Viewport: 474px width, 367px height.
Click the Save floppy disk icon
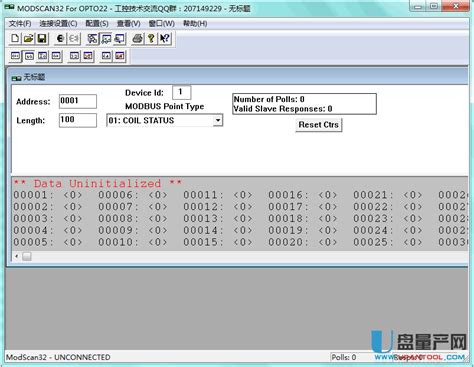point(42,39)
